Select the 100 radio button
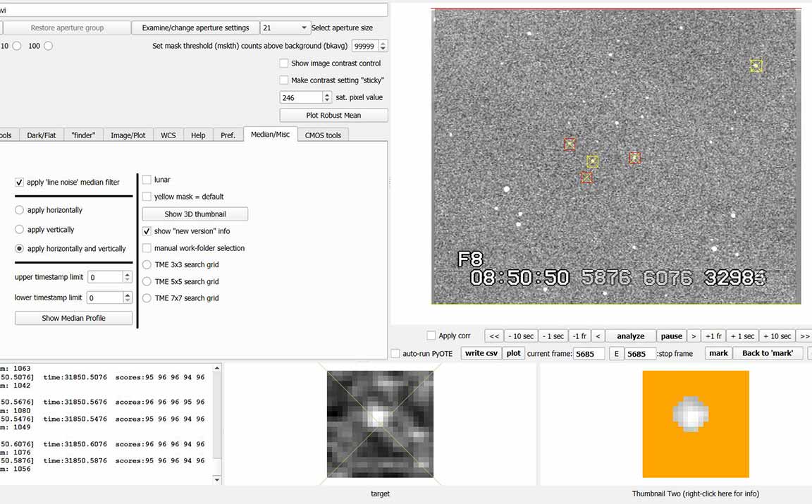 48,46
